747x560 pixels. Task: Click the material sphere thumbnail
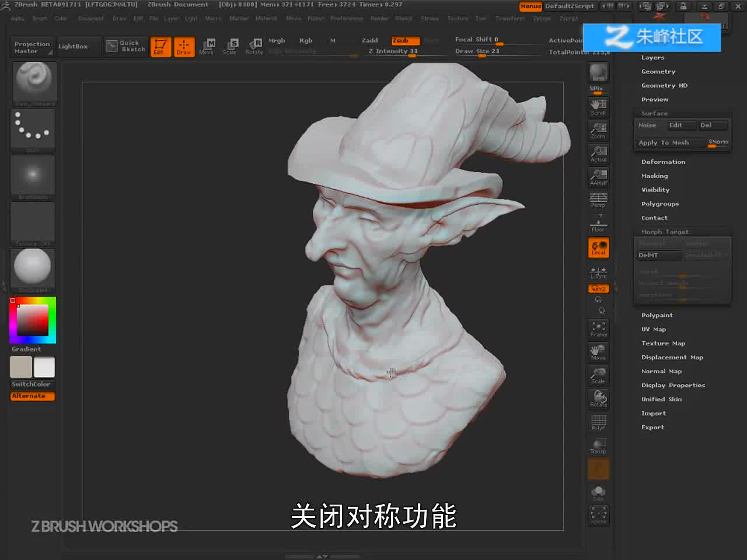click(x=33, y=269)
